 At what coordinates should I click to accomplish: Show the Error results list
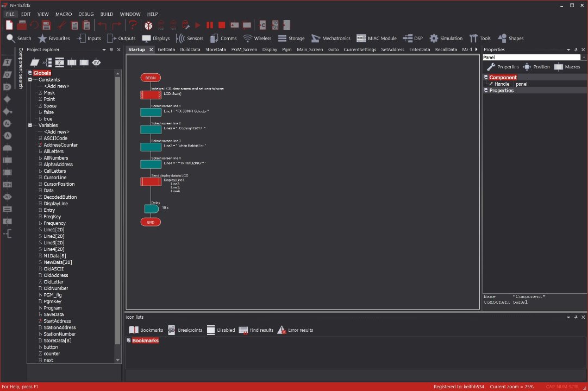pyautogui.click(x=295, y=330)
